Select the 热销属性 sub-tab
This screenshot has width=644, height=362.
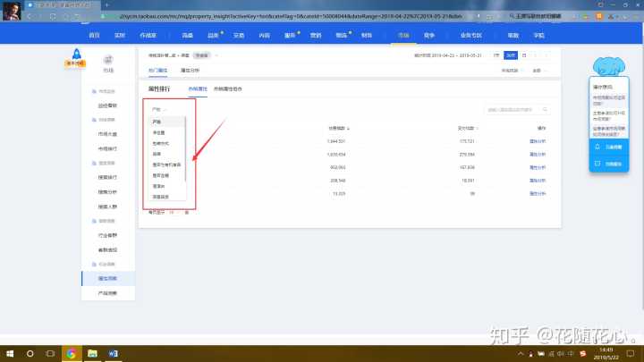pos(198,88)
